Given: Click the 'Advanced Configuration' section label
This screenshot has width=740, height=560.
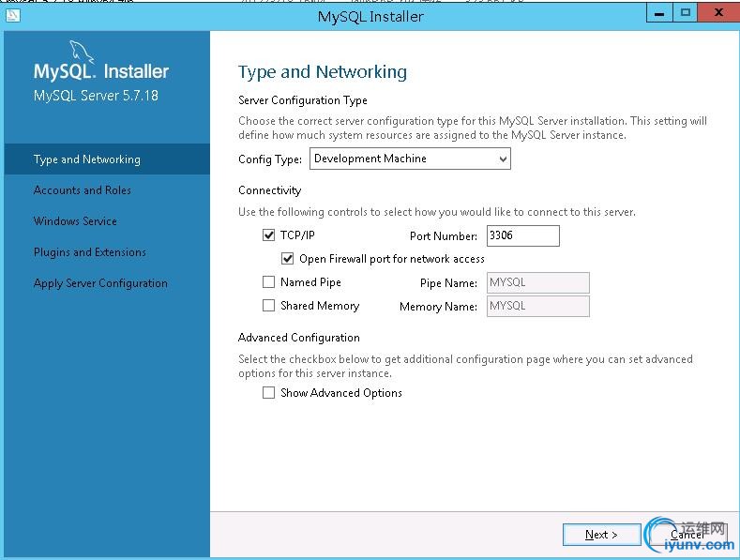Looking at the screenshot, I should [x=299, y=338].
